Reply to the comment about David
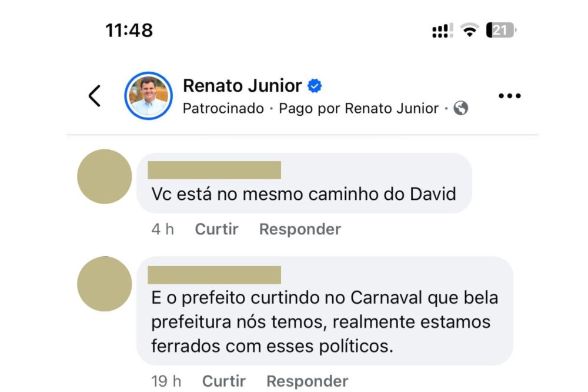This screenshot has width=588, height=392. point(300,229)
